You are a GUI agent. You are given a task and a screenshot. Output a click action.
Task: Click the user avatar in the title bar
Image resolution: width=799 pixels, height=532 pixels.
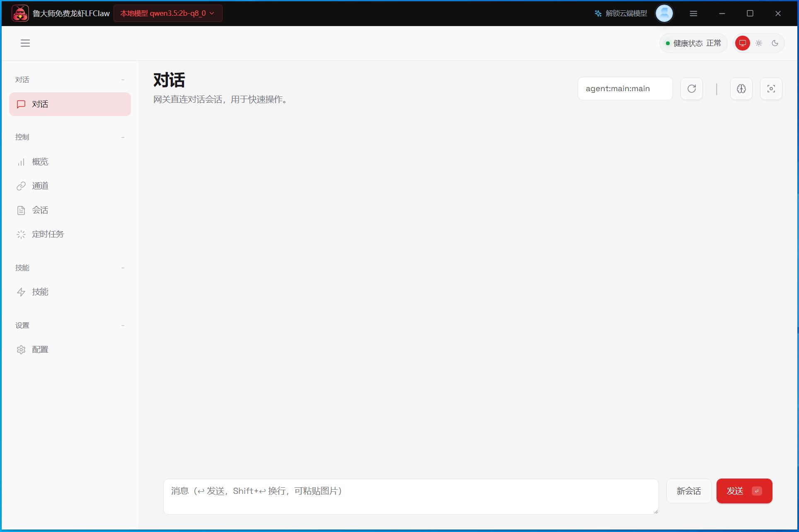point(664,13)
